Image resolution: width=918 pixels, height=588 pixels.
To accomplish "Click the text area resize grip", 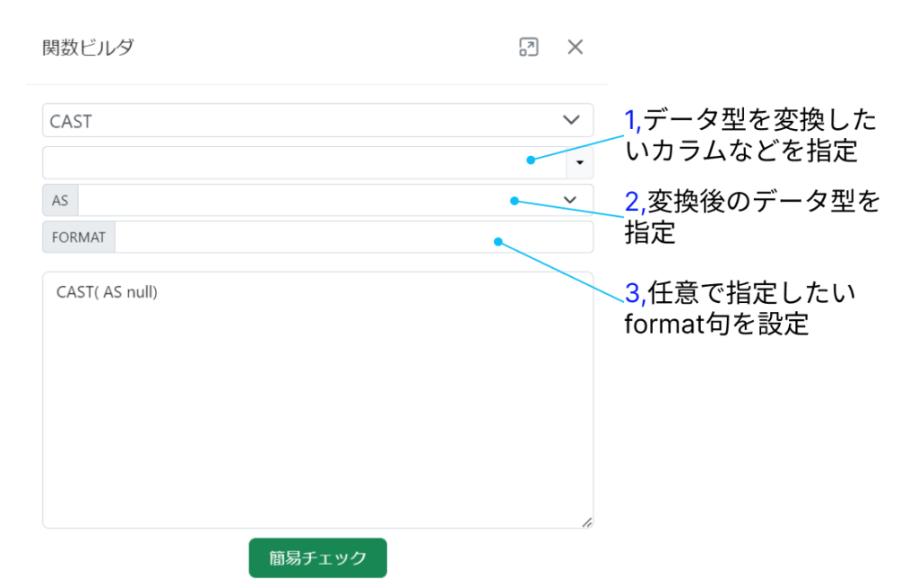I will [x=586, y=522].
